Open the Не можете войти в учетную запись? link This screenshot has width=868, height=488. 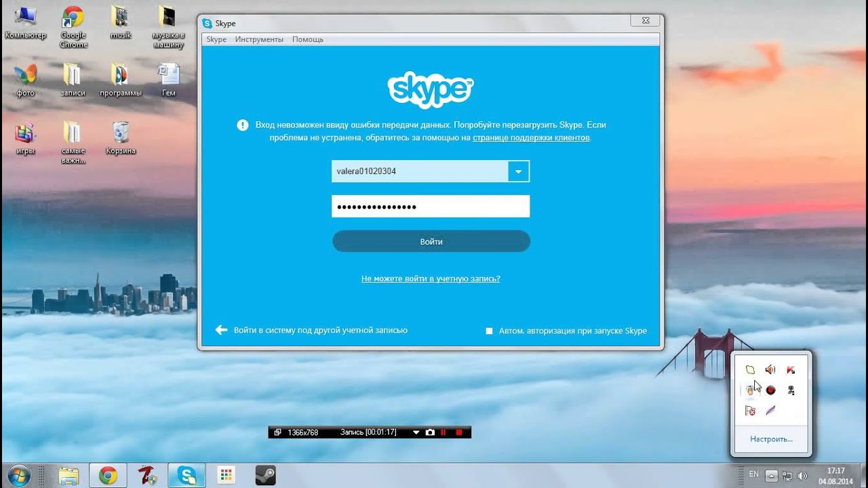431,279
